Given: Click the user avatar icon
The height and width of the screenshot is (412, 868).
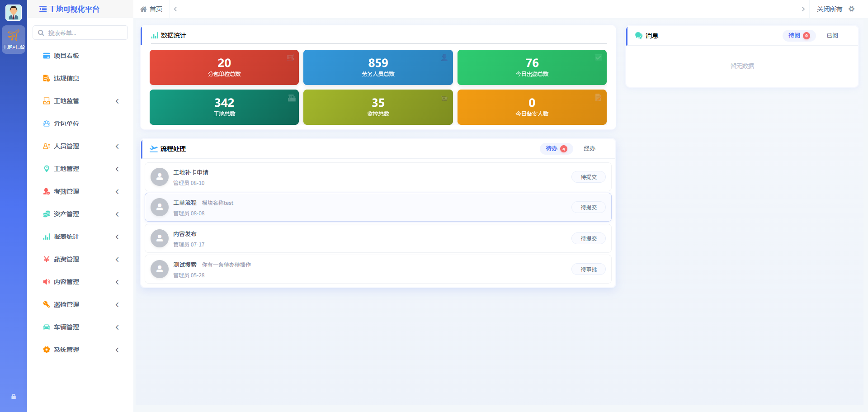Looking at the screenshot, I should [x=14, y=13].
